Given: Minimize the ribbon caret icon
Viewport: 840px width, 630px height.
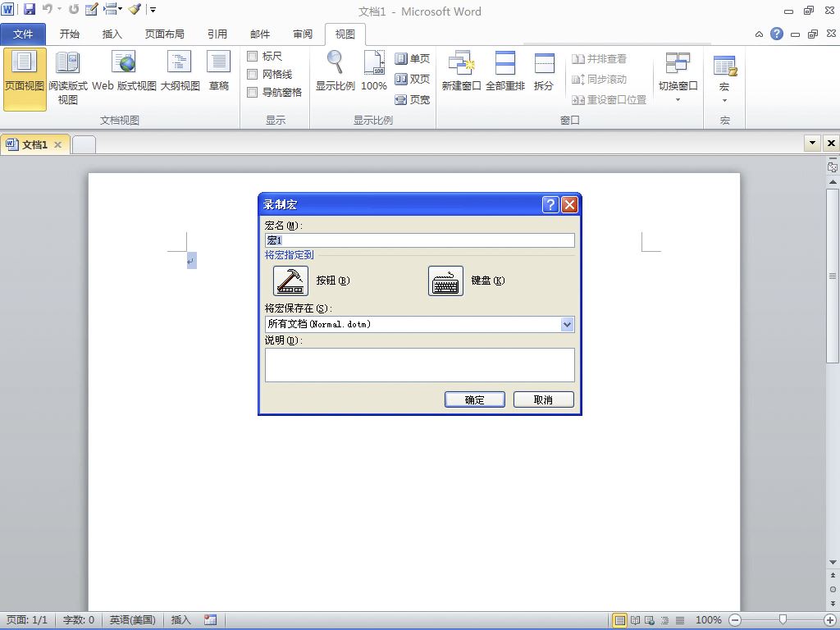Looking at the screenshot, I should point(759,34).
